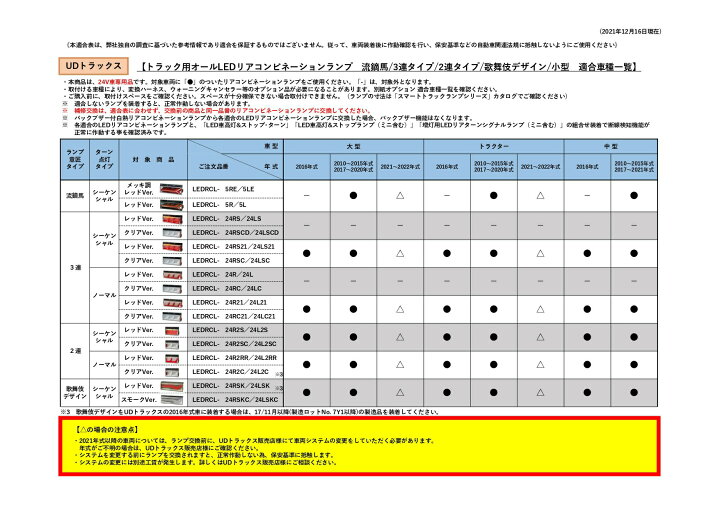The height and width of the screenshot is (509, 720).
Task: Click the lamp image beside LEDRCL- 5R/5L
Action: tap(171, 204)
